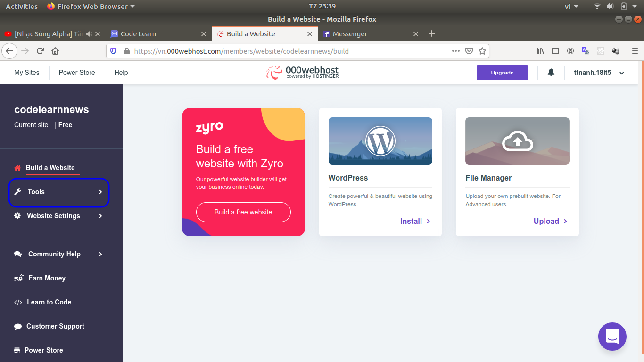Open My Sites in the top menu

(x=27, y=73)
